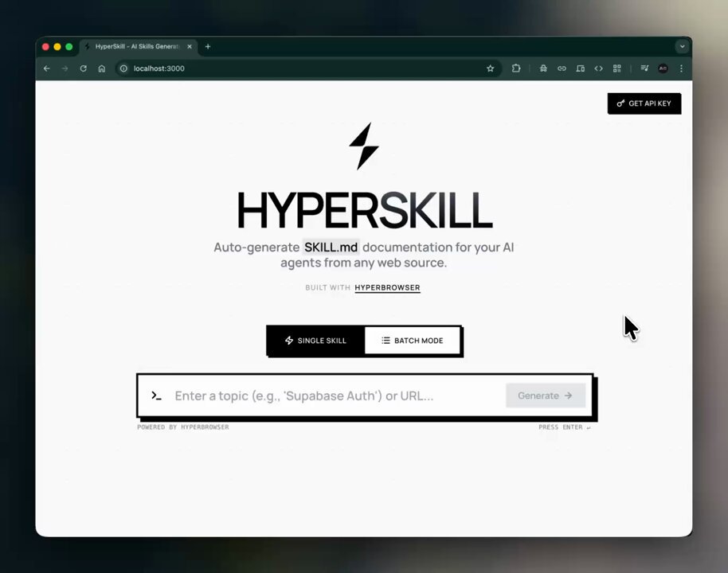
Task: Go to the browser home page
Action: click(102, 68)
